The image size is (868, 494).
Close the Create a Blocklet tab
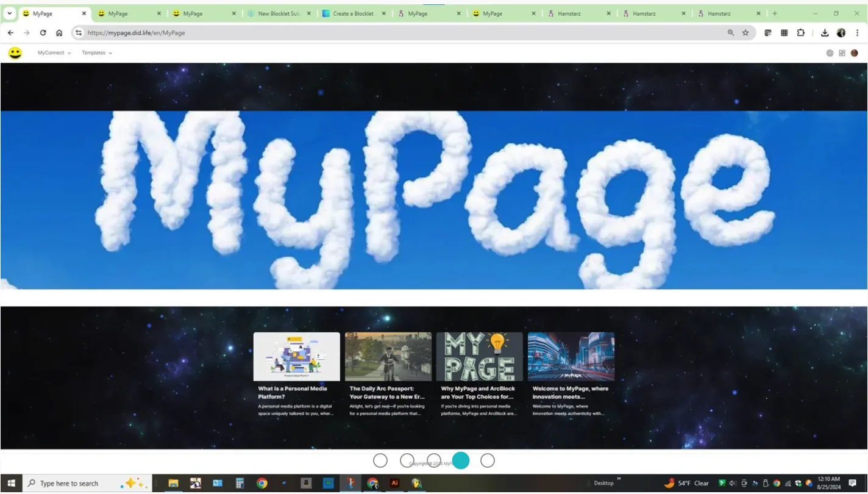tap(384, 13)
